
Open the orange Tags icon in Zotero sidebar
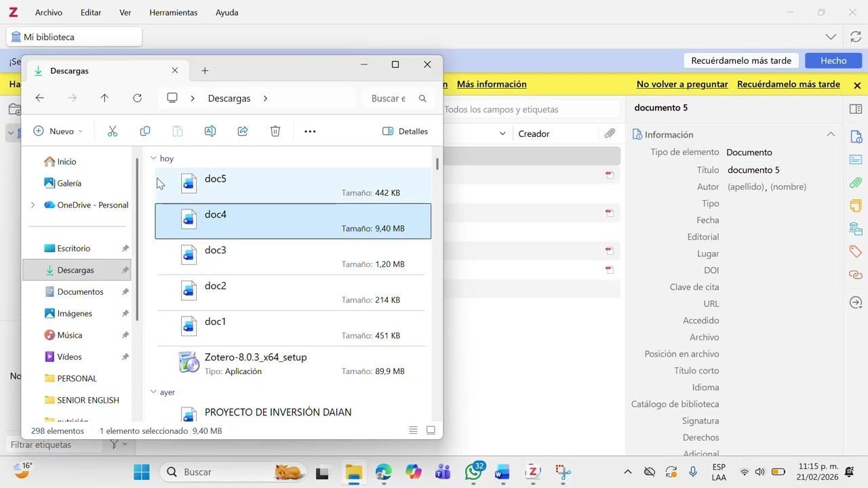coord(856,251)
